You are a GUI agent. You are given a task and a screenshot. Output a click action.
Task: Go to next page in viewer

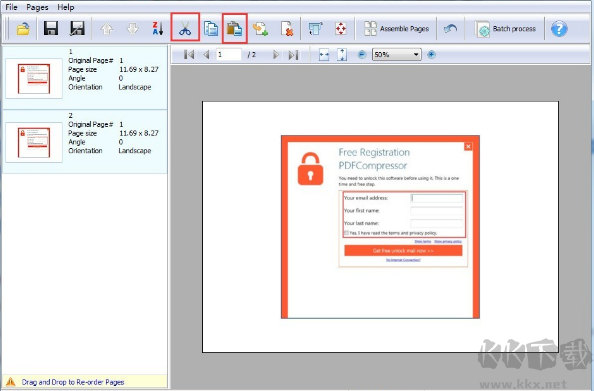point(276,55)
